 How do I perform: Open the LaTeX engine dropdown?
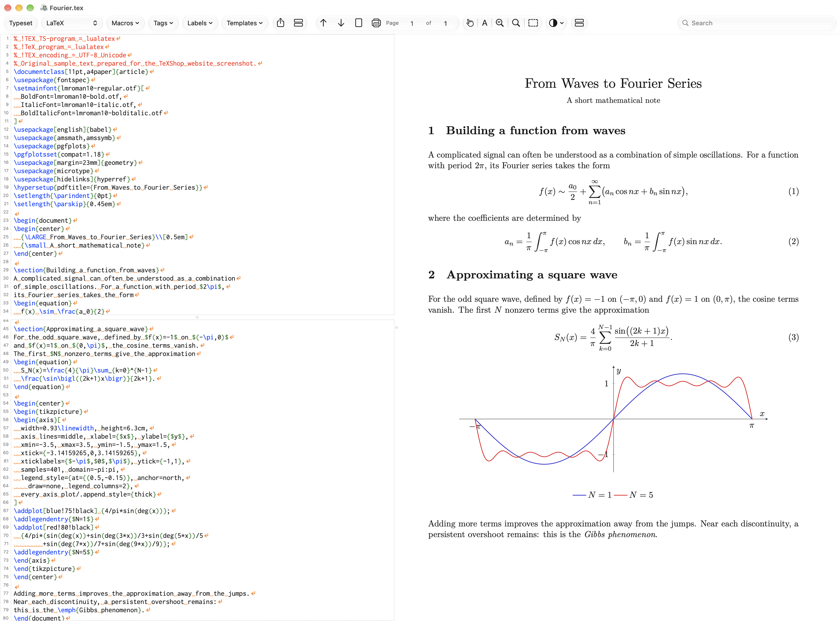(x=71, y=23)
